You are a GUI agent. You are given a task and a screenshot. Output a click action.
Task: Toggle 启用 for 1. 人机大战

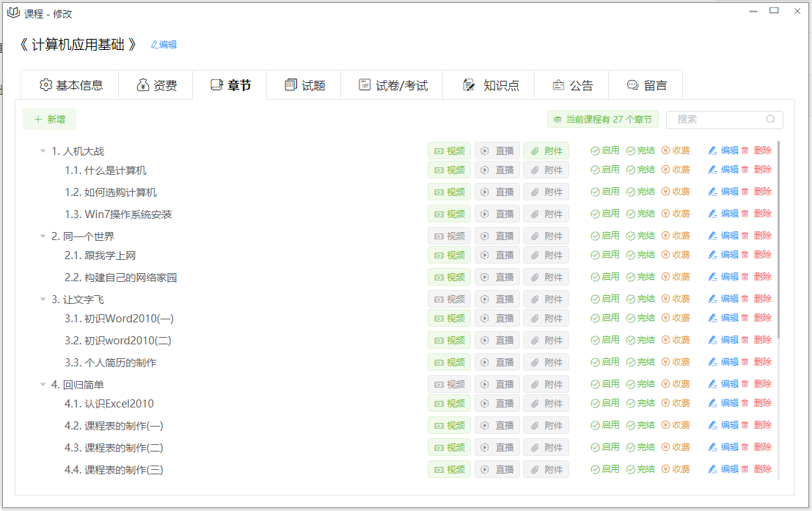(605, 151)
